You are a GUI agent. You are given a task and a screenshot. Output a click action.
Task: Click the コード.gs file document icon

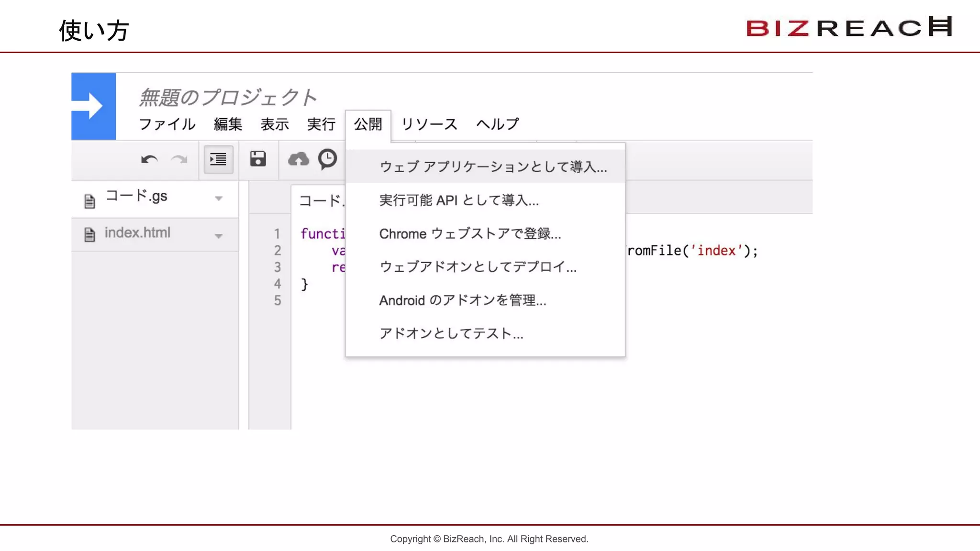(89, 201)
